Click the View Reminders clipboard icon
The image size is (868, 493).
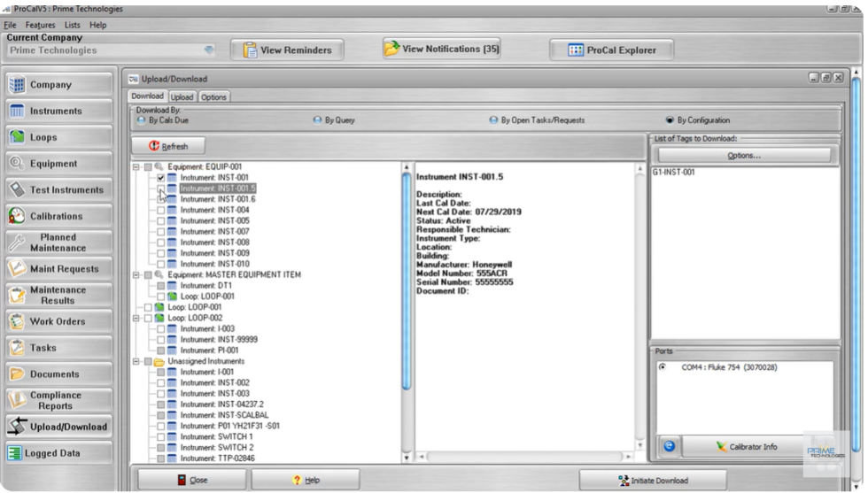[250, 50]
